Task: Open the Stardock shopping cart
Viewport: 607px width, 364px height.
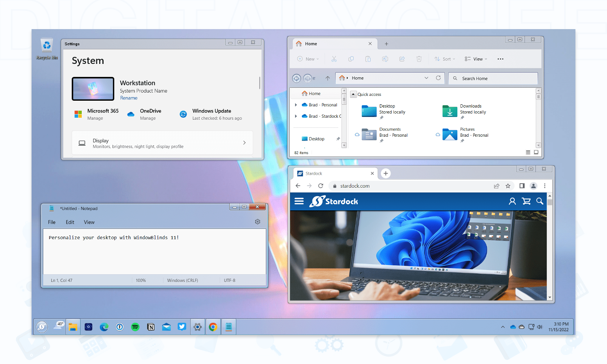Action: tap(526, 201)
